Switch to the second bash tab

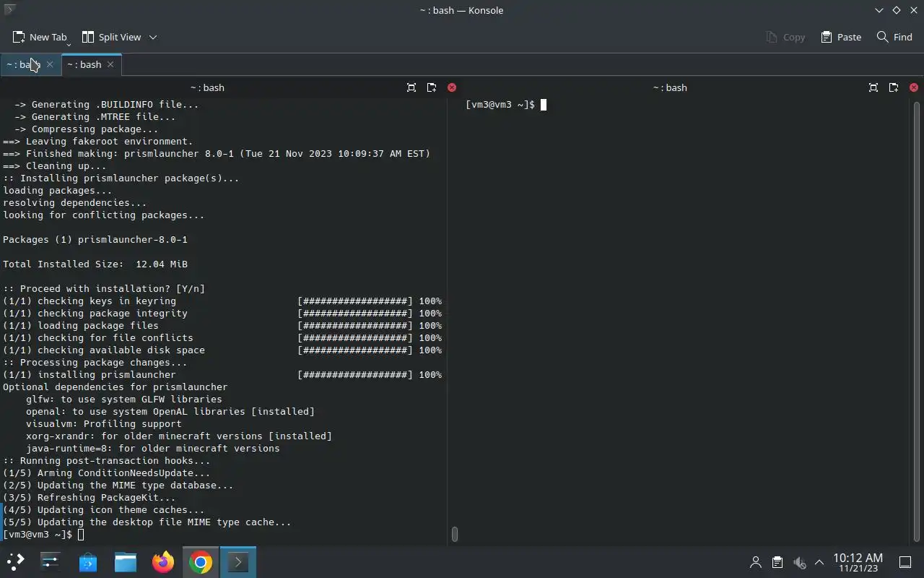(84, 64)
